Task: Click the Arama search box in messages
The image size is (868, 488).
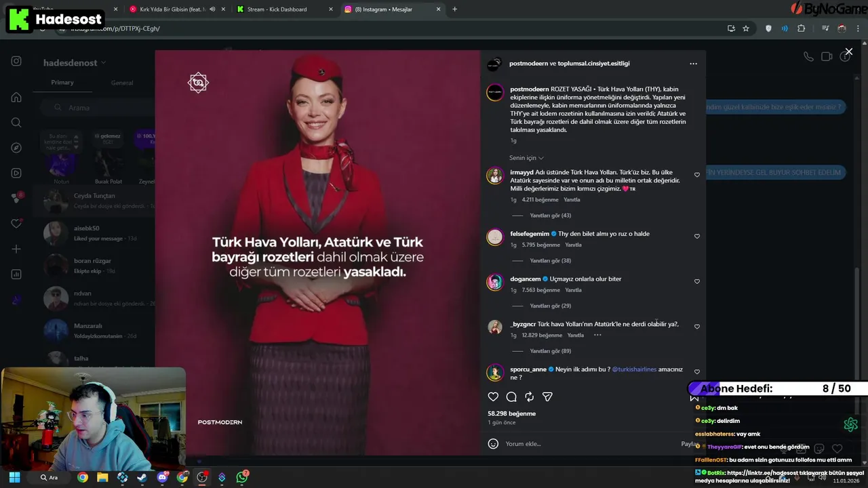Action: click(98, 108)
